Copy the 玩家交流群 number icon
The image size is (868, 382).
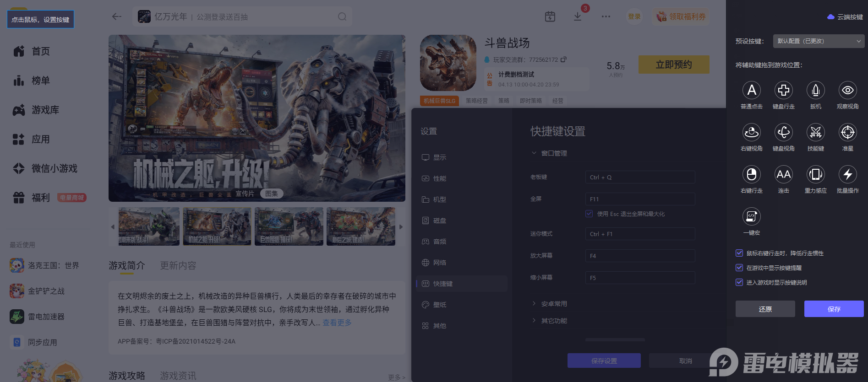coord(563,59)
